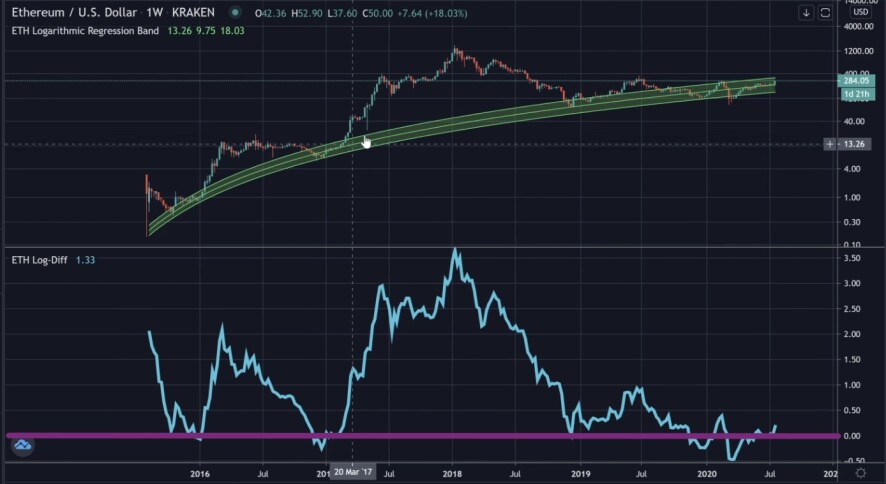
Task: Click the 1200.00 price axis label
Action: [858, 51]
